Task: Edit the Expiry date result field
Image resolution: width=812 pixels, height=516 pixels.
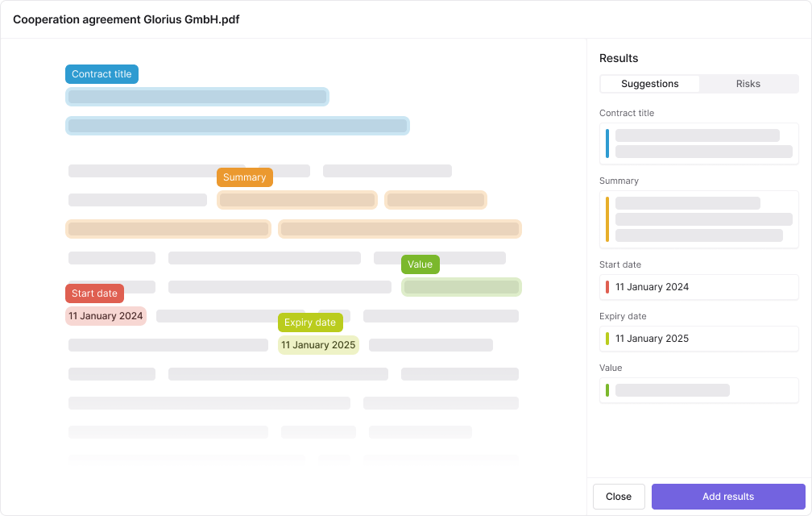Action: point(699,339)
